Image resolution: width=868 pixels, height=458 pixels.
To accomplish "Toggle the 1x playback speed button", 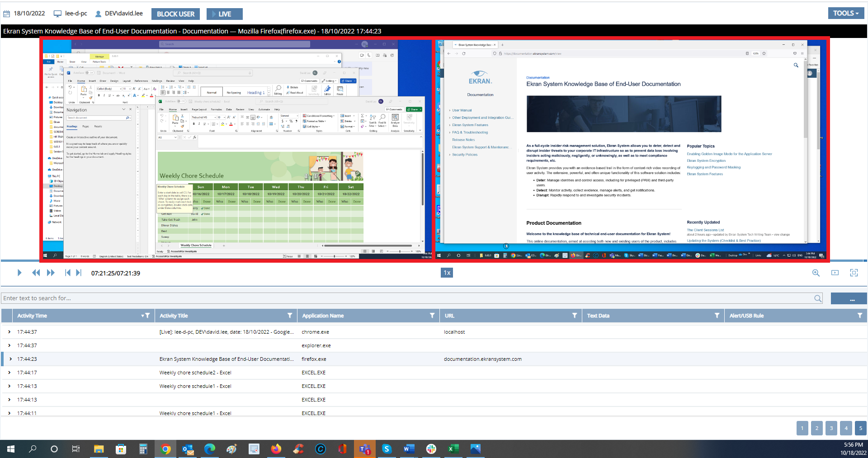I will pyautogui.click(x=447, y=273).
